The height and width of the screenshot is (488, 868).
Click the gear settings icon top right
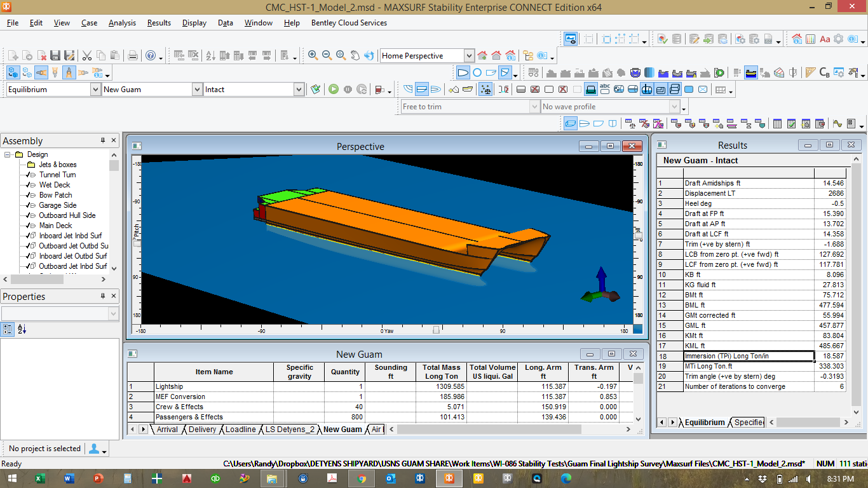pos(839,39)
